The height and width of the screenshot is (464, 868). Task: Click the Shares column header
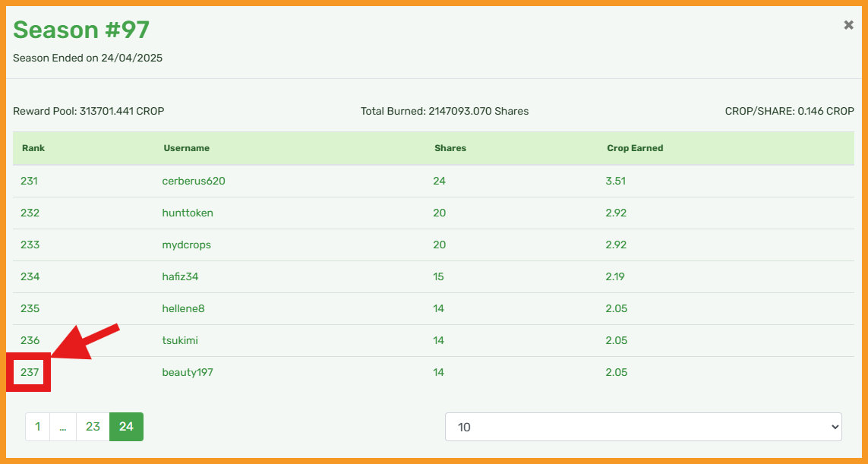pos(450,148)
